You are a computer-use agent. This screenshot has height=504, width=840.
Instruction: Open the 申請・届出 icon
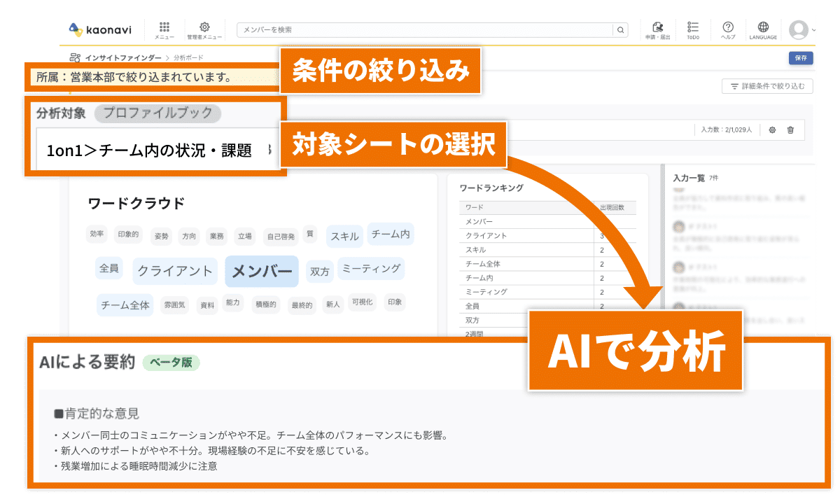tap(657, 29)
